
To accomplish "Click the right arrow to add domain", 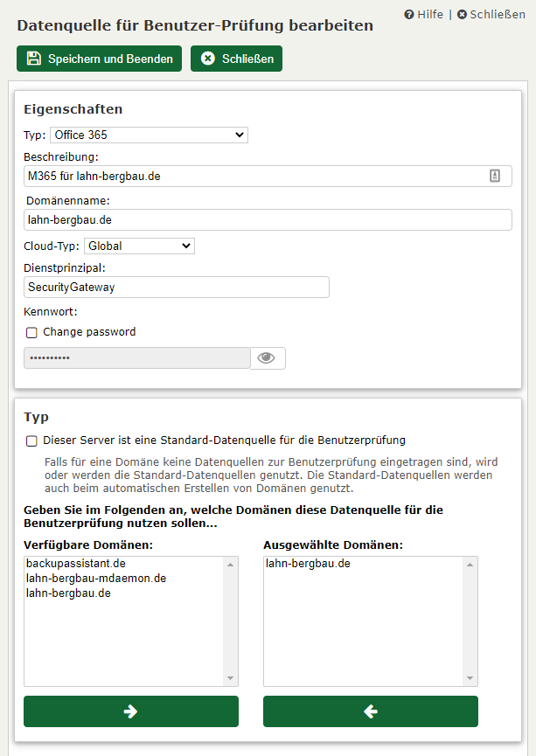I will [x=131, y=711].
